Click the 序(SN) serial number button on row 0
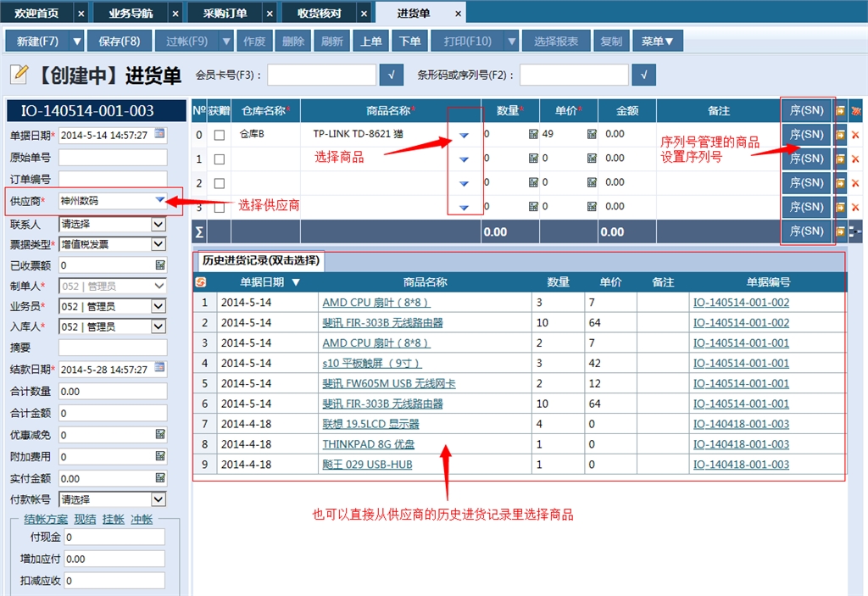 807,134
